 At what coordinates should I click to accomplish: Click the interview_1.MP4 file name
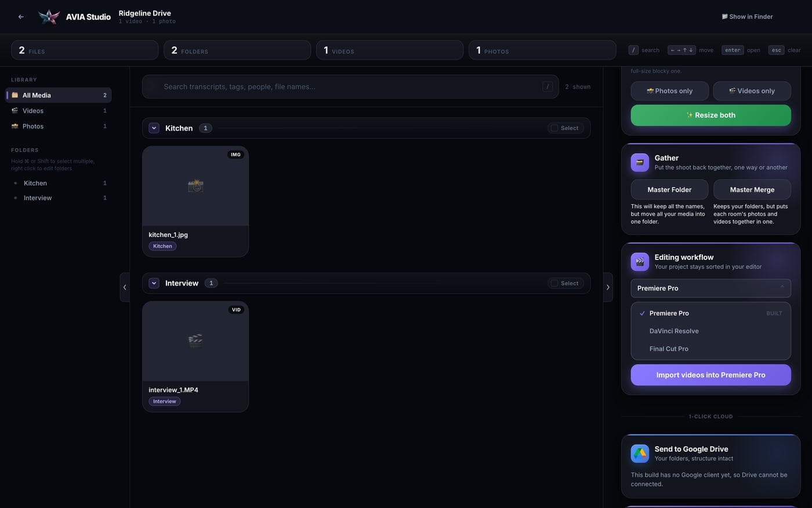(x=173, y=390)
